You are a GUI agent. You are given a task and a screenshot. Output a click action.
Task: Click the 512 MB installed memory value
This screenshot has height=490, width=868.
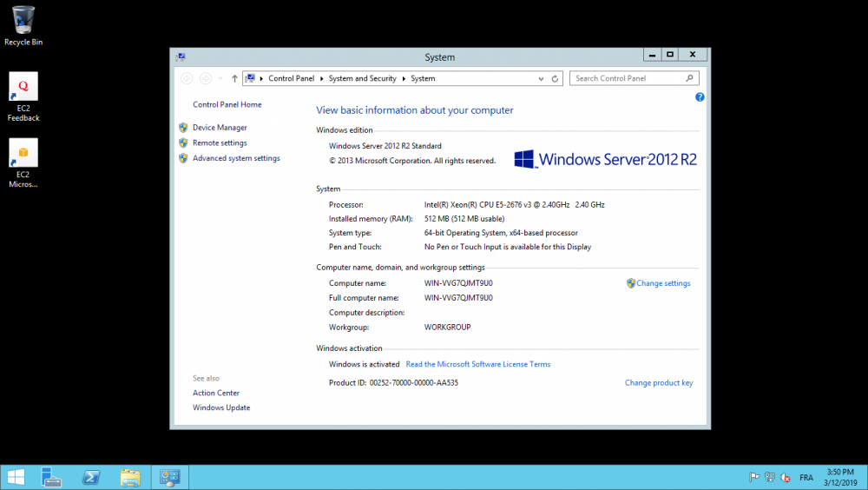tap(464, 219)
